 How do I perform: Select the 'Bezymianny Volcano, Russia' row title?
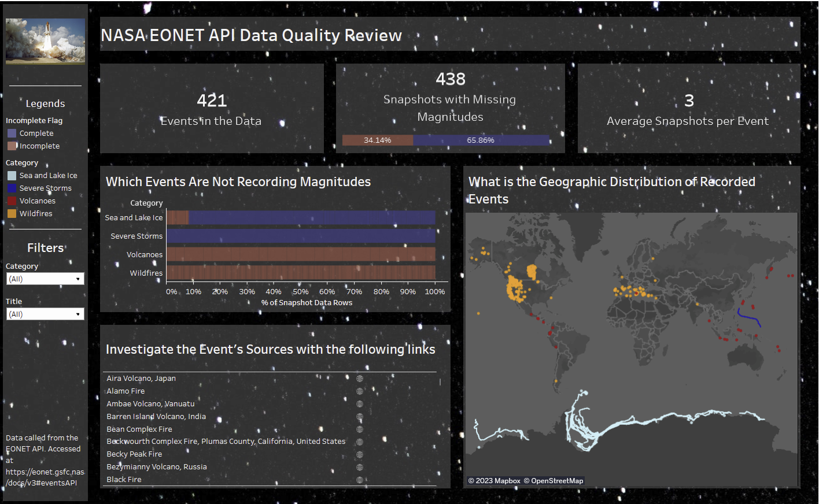(157, 467)
